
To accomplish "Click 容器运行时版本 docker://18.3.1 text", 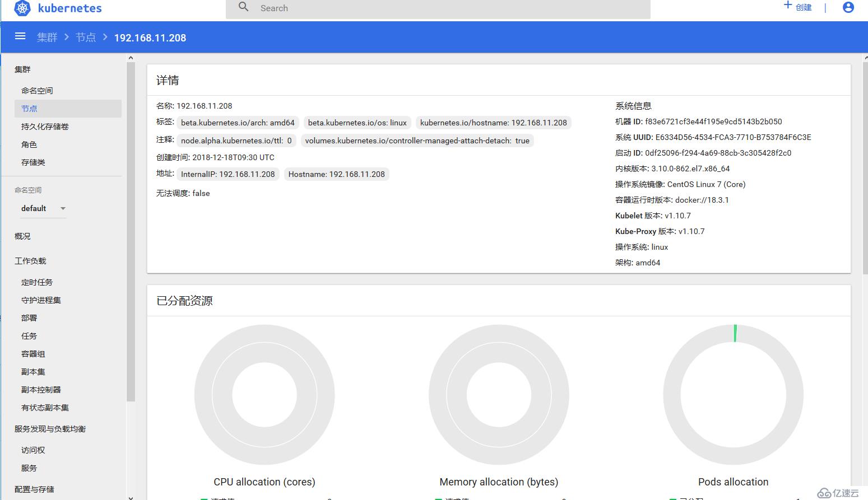I will (x=672, y=200).
